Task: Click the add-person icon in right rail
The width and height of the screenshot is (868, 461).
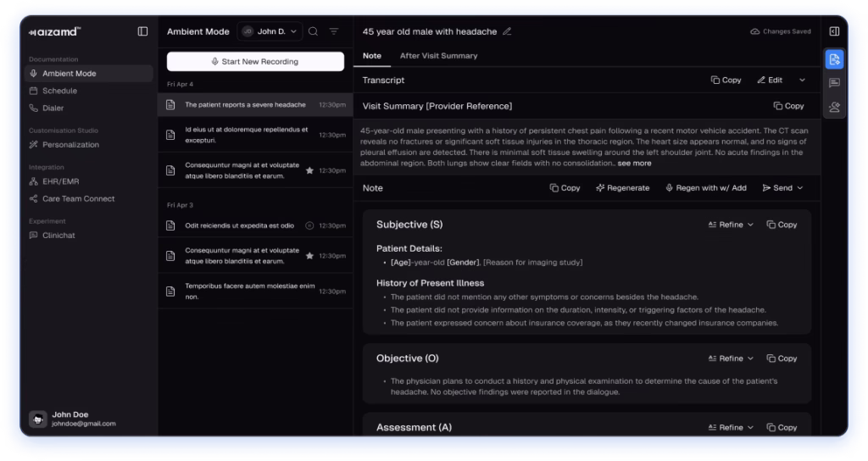Action: tap(834, 107)
